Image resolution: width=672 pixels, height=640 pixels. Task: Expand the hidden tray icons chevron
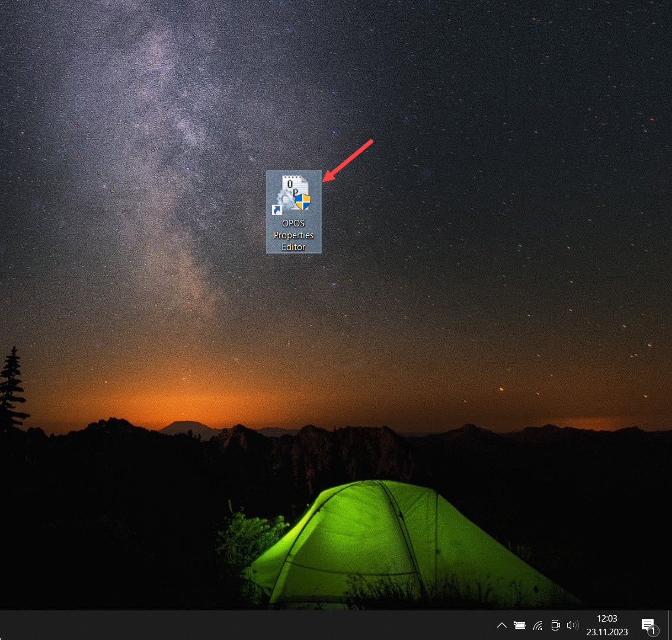[x=501, y=625]
